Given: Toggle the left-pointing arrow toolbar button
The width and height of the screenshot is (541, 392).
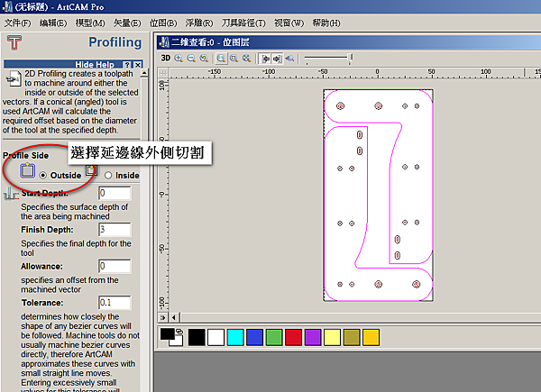Looking at the screenshot, I should (x=265, y=59).
